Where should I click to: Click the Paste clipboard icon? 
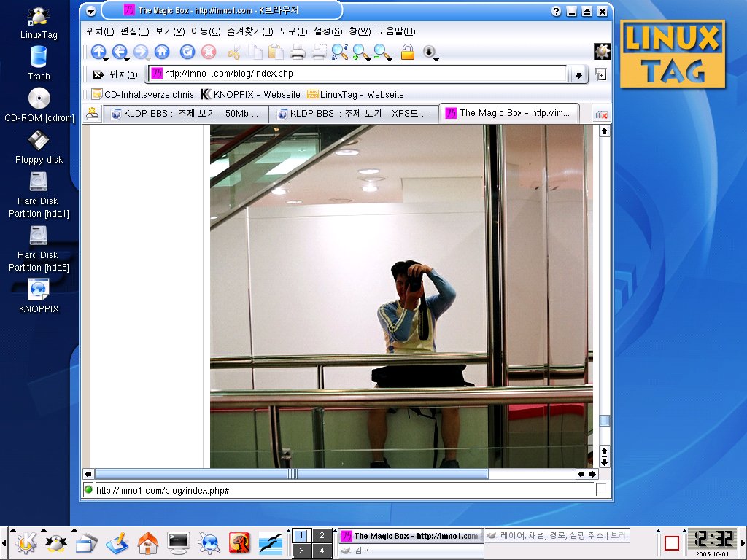pos(276,52)
